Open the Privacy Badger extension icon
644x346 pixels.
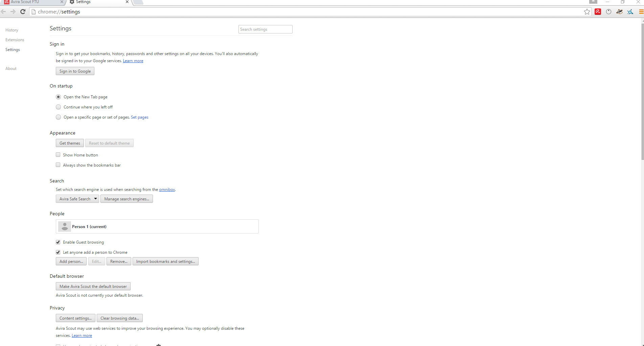(619, 12)
